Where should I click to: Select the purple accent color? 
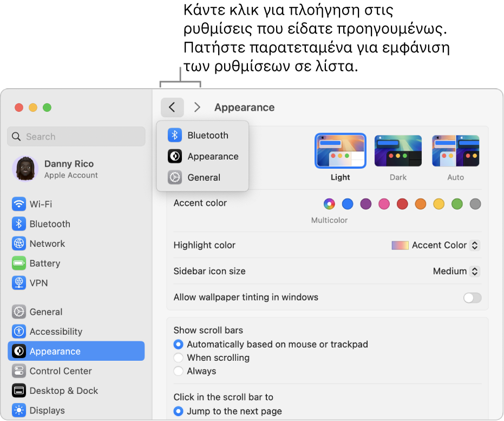pos(366,204)
